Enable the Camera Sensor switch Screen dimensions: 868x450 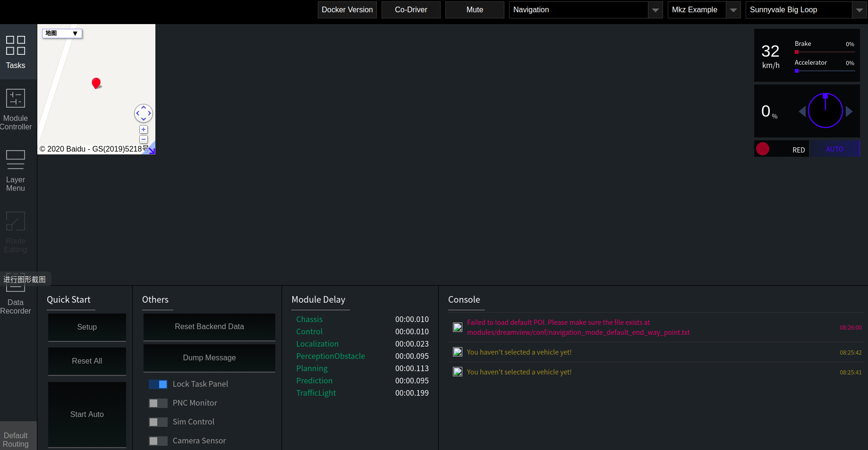coord(158,441)
